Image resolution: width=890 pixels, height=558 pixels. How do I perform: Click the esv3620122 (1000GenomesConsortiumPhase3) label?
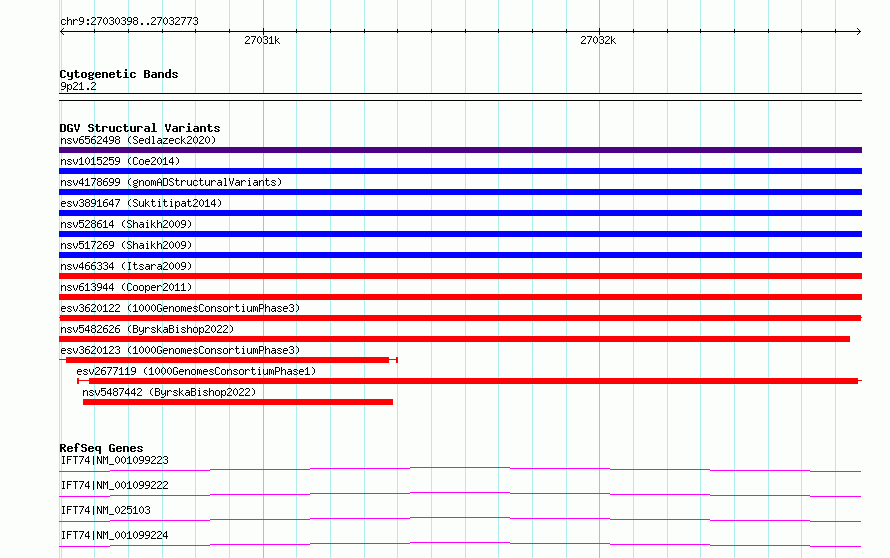tap(180, 308)
